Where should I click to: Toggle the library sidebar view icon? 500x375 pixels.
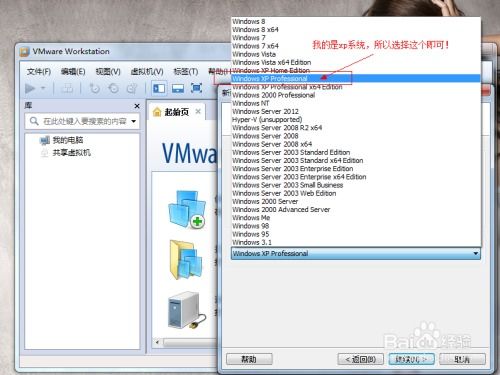(x=159, y=88)
